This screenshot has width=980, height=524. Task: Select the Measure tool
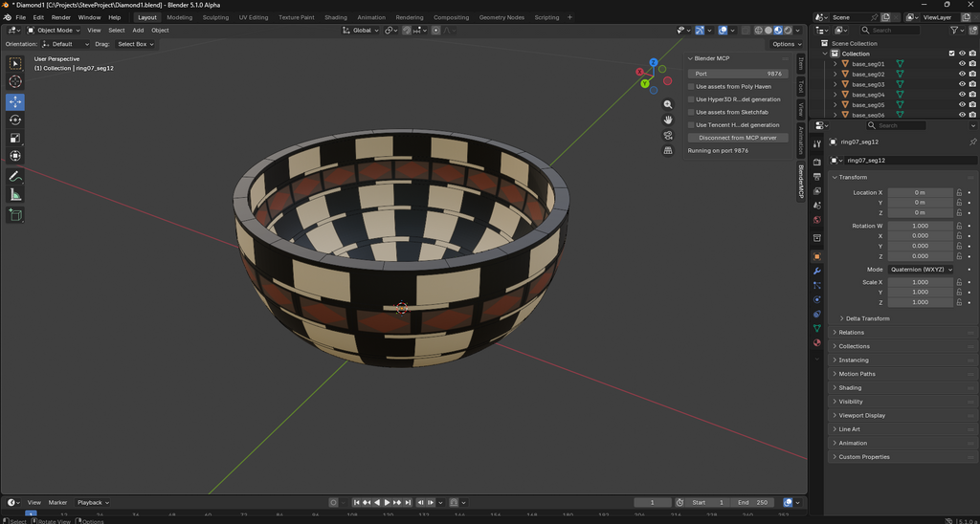[x=15, y=195]
